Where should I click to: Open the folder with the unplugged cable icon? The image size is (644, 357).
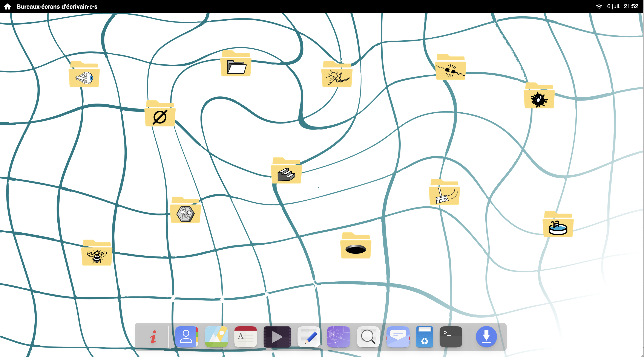(451, 68)
